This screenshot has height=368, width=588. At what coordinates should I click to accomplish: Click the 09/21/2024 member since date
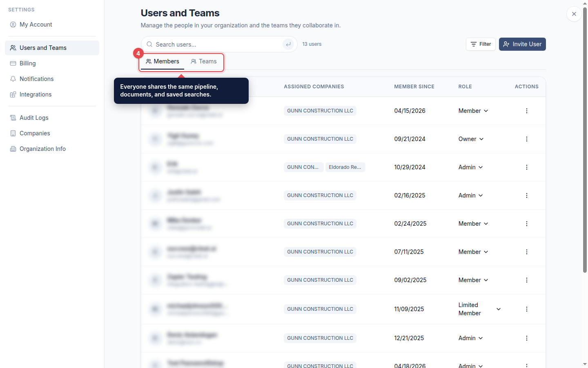tap(410, 139)
